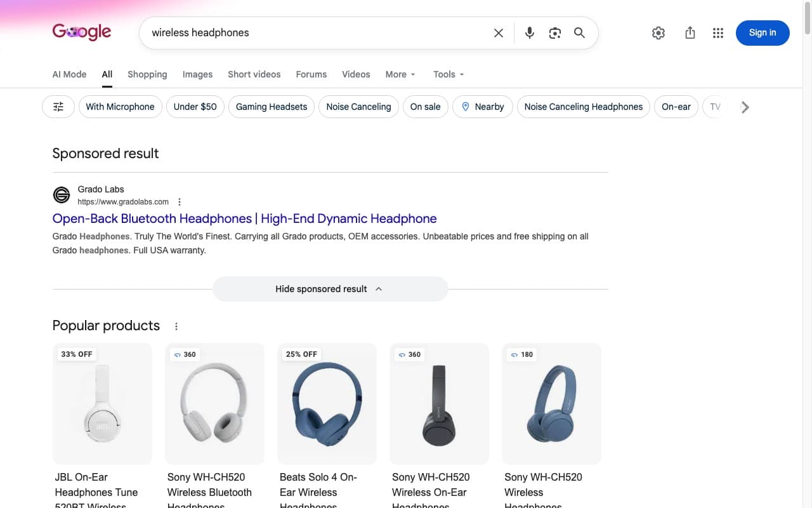Screen dimensions: 812x508
Task: Apply With Microphone filter chip
Action: click(121, 107)
